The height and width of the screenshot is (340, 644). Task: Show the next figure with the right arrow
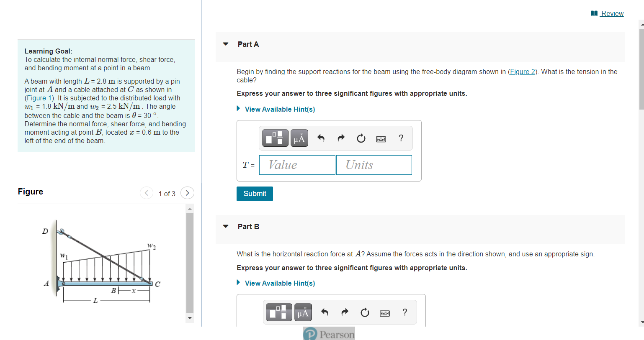[187, 193]
